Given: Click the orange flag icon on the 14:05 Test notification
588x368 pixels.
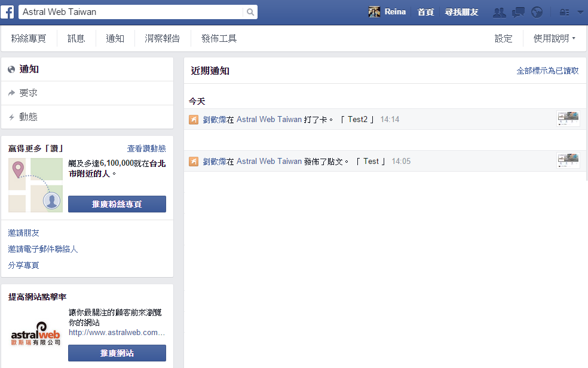Looking at the screenshot, I should click(194, 162).
